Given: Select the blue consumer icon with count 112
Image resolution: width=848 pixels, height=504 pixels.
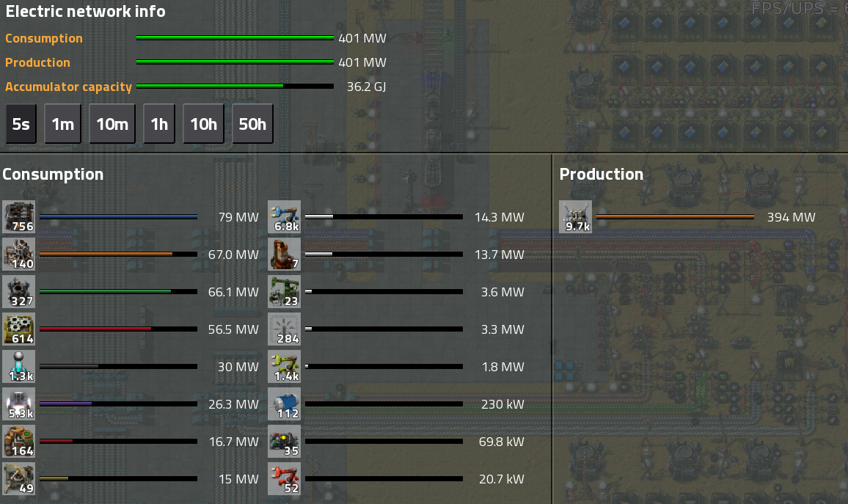Looking at the screenshot, I should (285, 403).
